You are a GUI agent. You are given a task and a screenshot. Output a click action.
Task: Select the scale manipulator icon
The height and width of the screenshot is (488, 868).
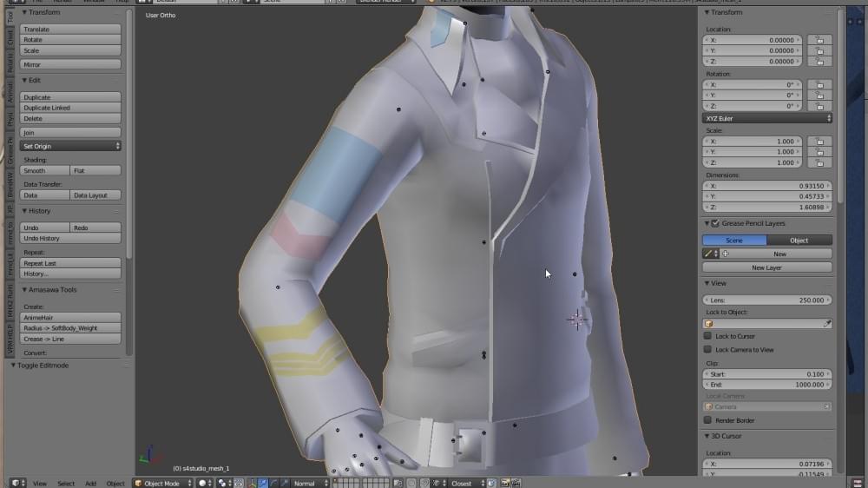click(285, 483)
